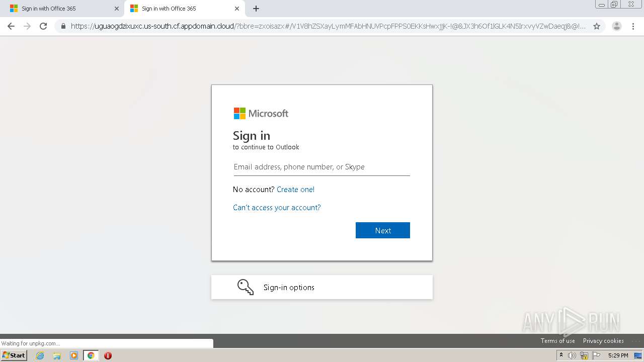Close the first Office 365 tab
Screen dimensions: 644x362
pos(117,9)
